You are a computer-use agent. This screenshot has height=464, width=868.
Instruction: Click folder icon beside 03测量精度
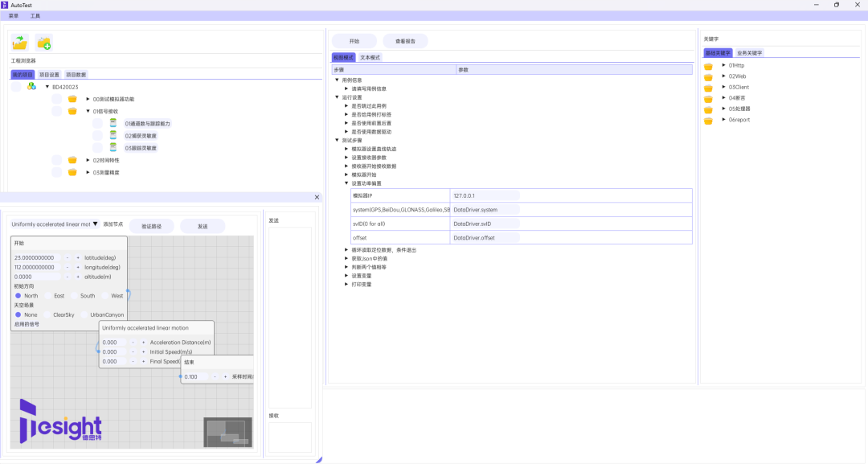click(x=72, y=172)
